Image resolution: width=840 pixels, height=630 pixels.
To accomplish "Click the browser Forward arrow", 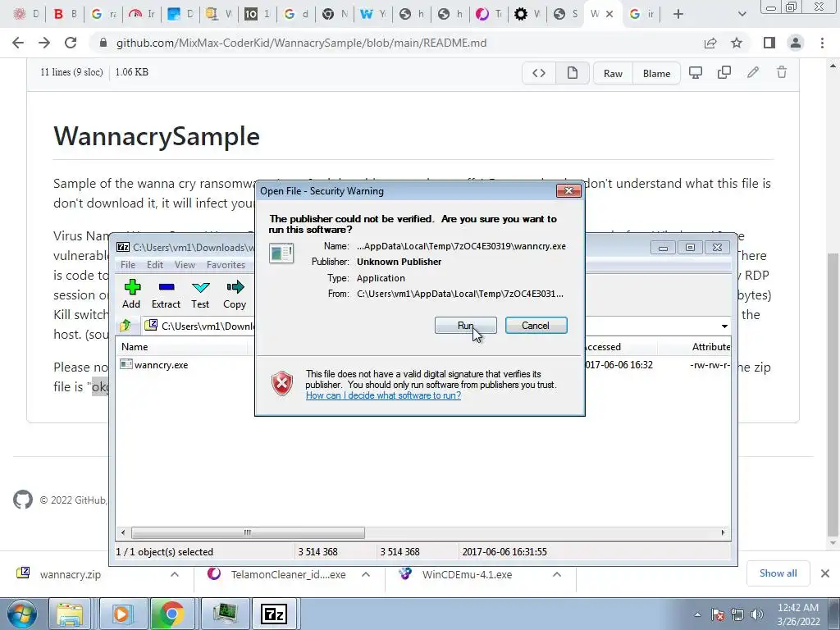I will pyautogui.click(x=44, y=43).
